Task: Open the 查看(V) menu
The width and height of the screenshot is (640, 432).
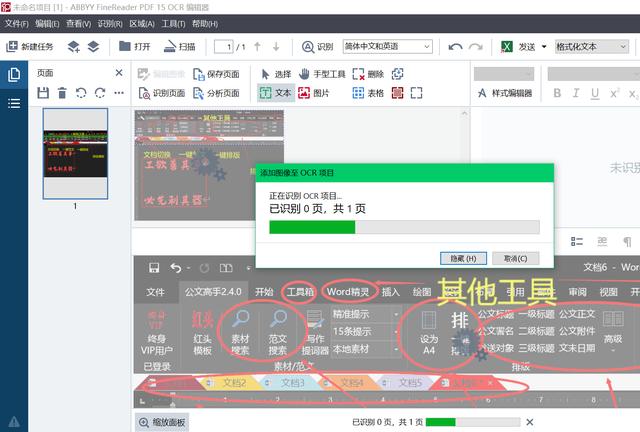Action: [78, 24]
